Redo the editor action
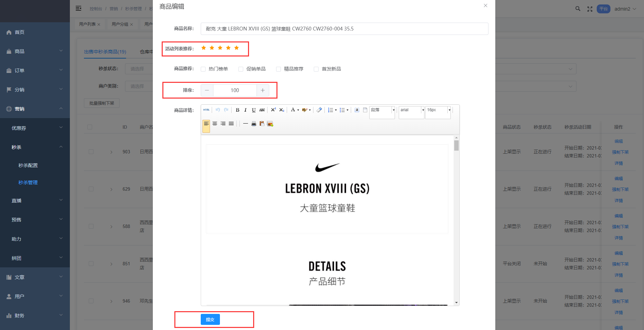The image size is (644, 330). [x=226, y=110]
